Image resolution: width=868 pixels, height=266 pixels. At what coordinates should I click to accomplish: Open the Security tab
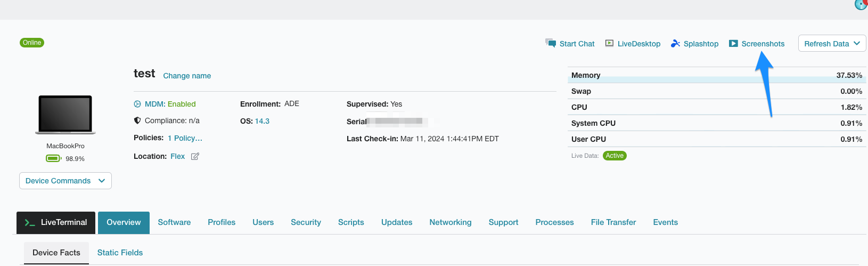pos(306,222)
